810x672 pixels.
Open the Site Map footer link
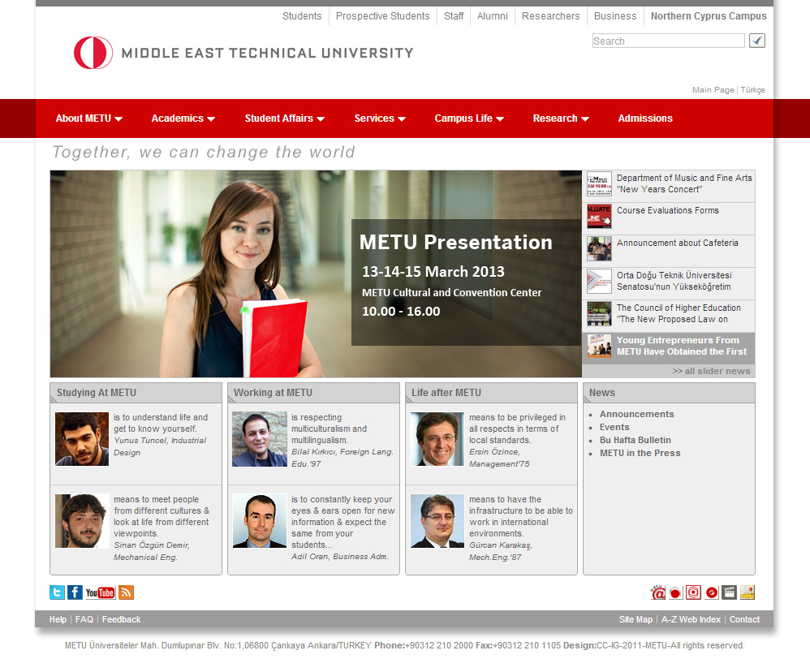(636, 619)
